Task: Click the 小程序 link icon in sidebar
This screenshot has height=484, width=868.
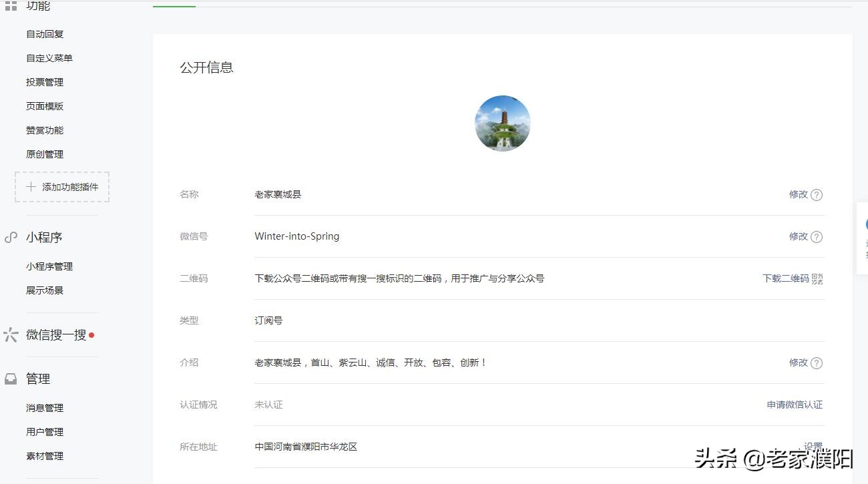Action: coord(11,237)
